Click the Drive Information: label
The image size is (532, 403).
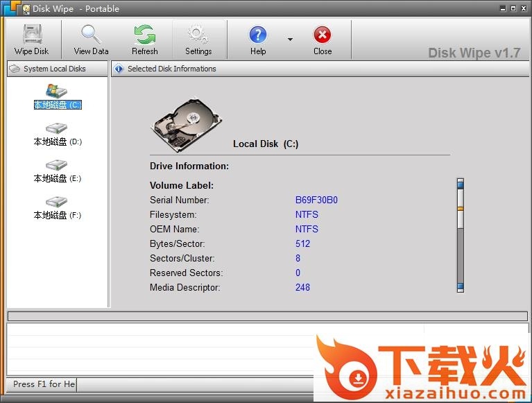point(189,166)
